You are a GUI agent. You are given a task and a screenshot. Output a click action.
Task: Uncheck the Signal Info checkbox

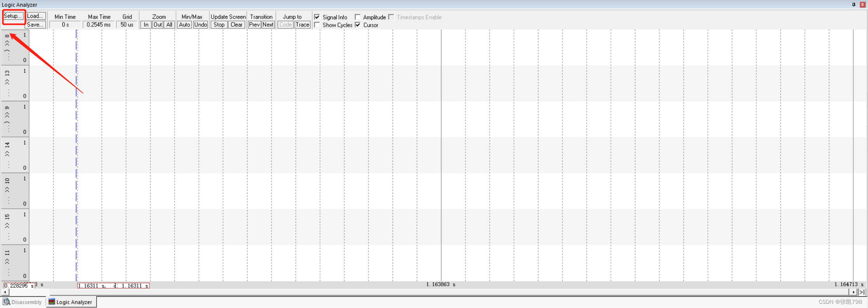(317, 17)
